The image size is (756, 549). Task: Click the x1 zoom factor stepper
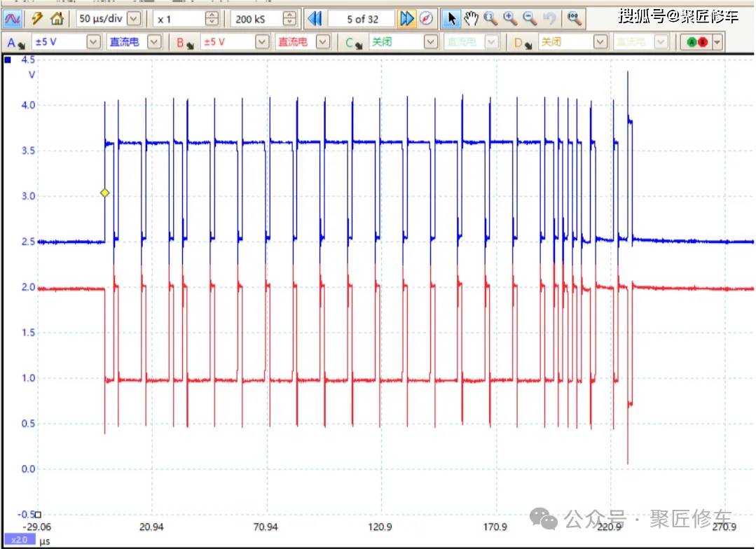click(212, 19)
